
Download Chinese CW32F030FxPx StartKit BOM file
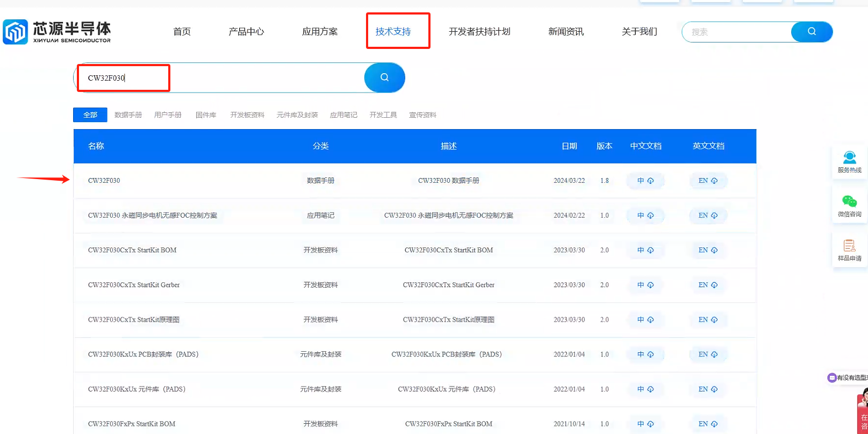pyautogui.click(x=645, y=424)
